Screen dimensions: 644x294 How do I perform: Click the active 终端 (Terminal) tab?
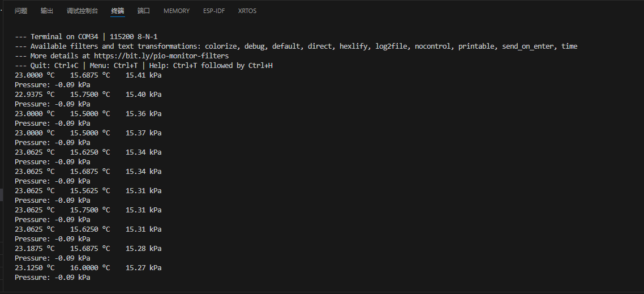point(118,11)
